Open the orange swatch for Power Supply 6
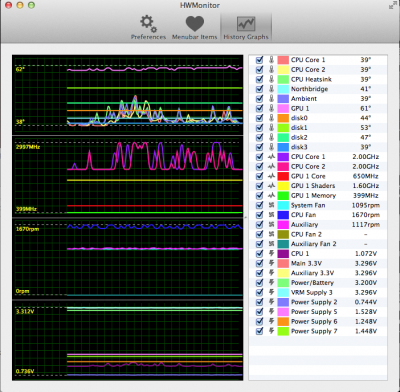The image size is (400, 392). click(283, 321)
